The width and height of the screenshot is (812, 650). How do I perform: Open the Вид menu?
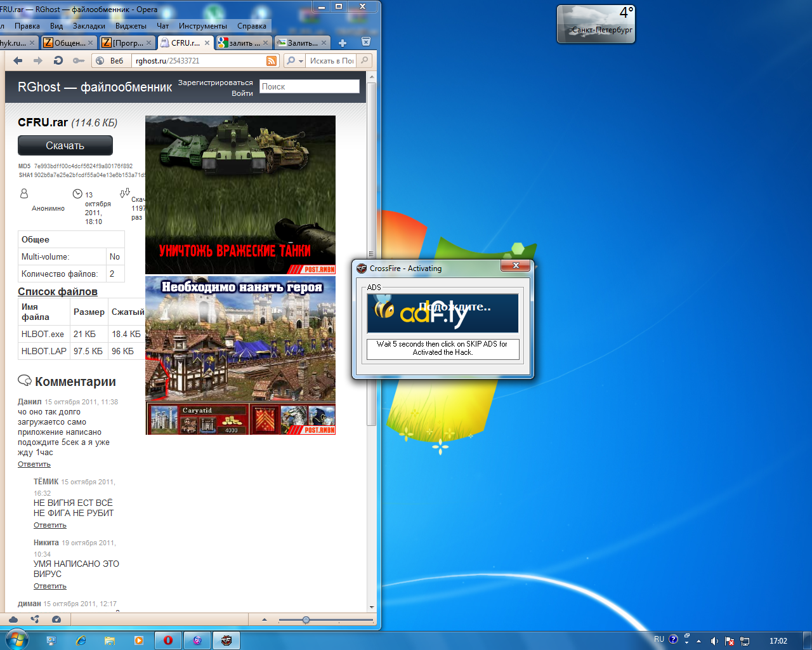(56, 26)
